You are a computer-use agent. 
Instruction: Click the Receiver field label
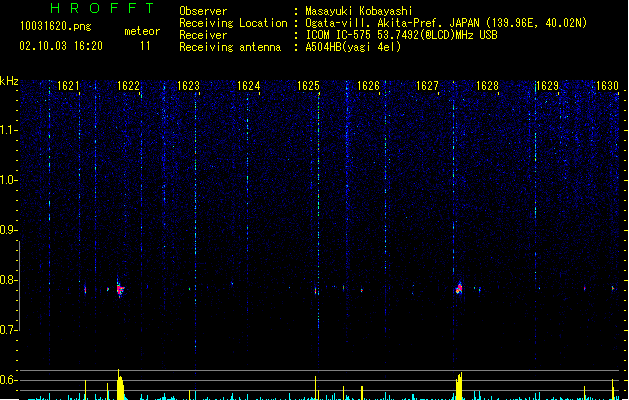click(x=203, y=35)
